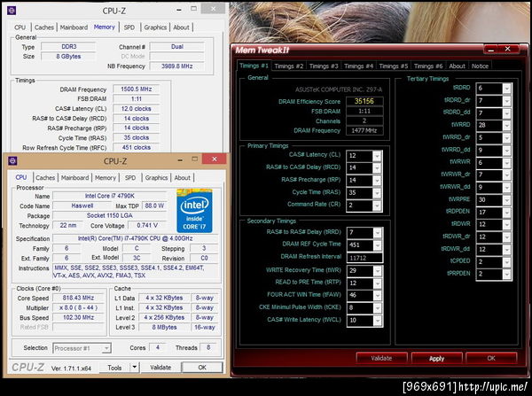Click the DRAM Frequency value 1500.5 MHz

(x=136, y=89)
